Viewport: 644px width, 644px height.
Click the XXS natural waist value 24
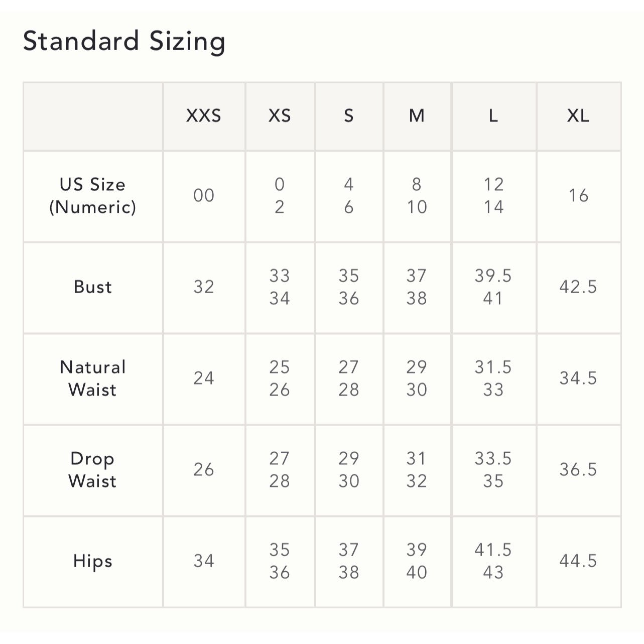coord(204,378)
